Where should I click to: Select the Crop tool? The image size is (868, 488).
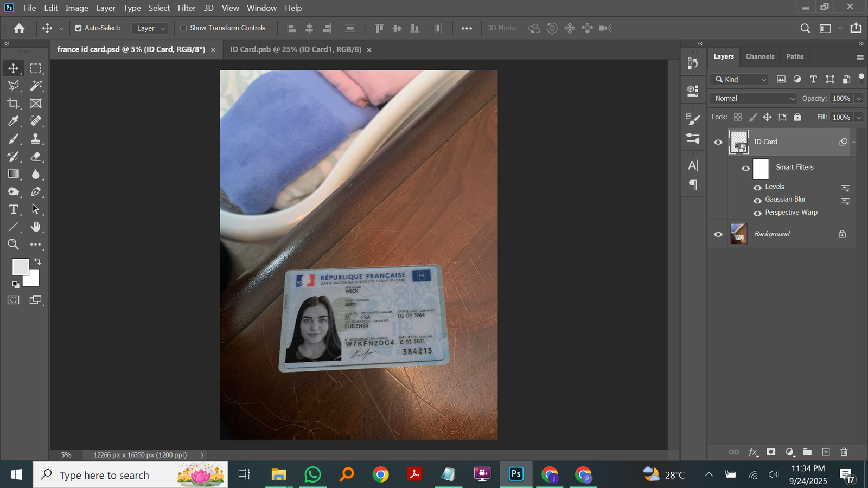(x=13, y=104)
